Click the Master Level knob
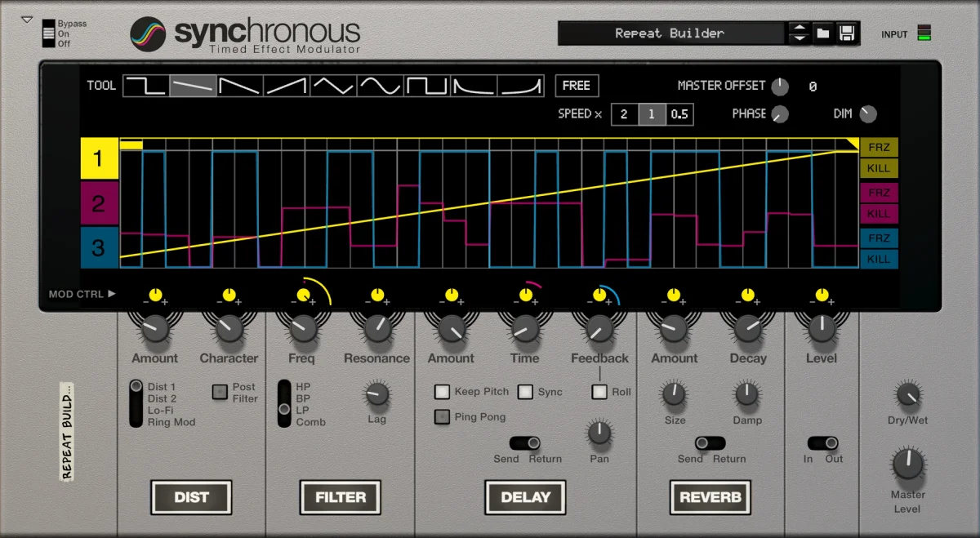The height and width of the screenshot is (538, 980). pyautogui.click(x=907, y=464)
